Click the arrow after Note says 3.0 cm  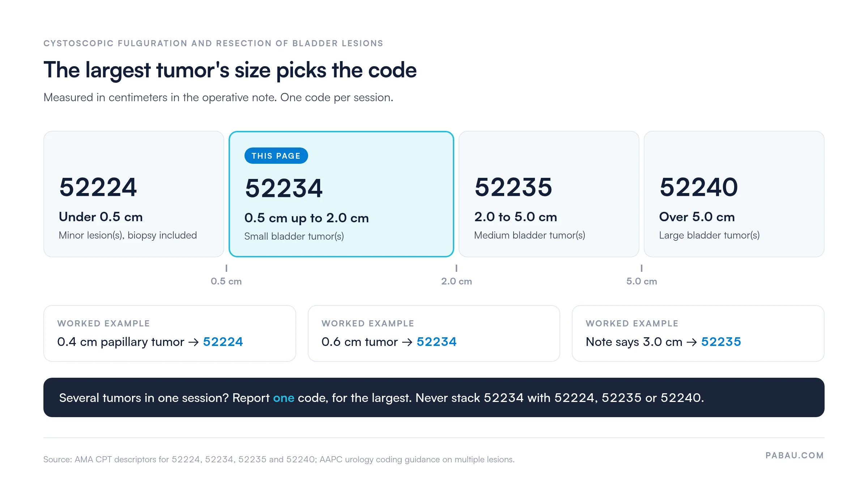(692, 342)
